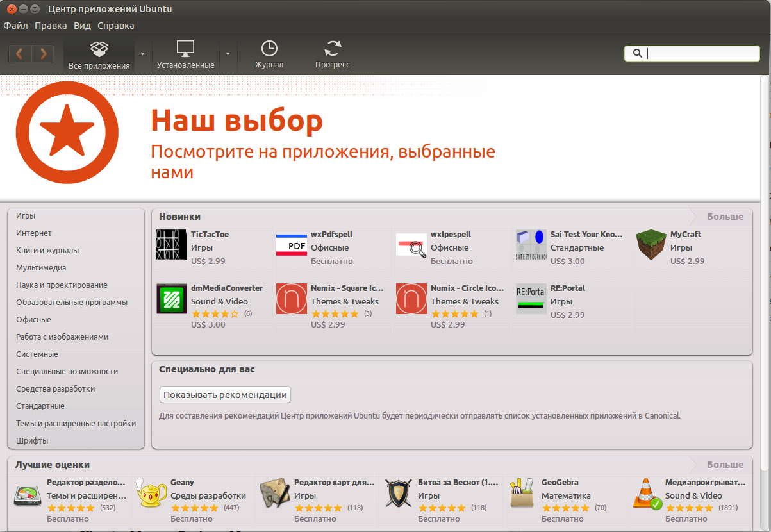Screen dimensions: 771x532
Task: Focus the search input field
Action: (x=692, y=53)
